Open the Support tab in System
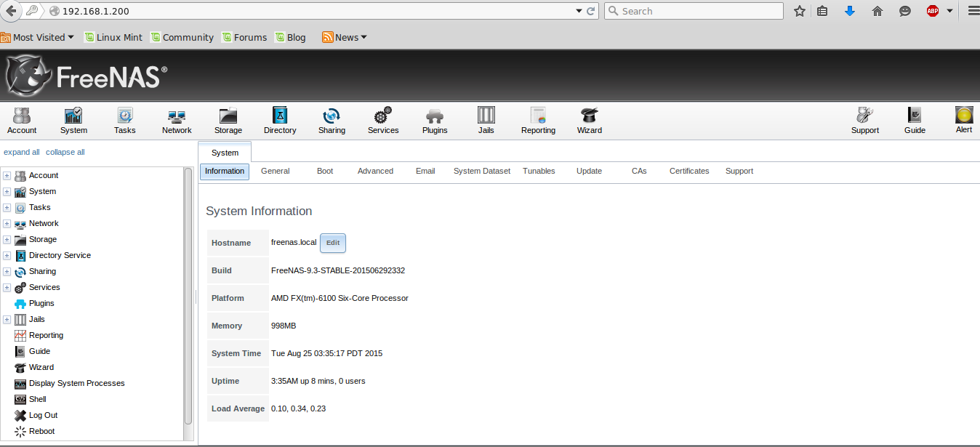980x447 pixels. tap(739, 171)
